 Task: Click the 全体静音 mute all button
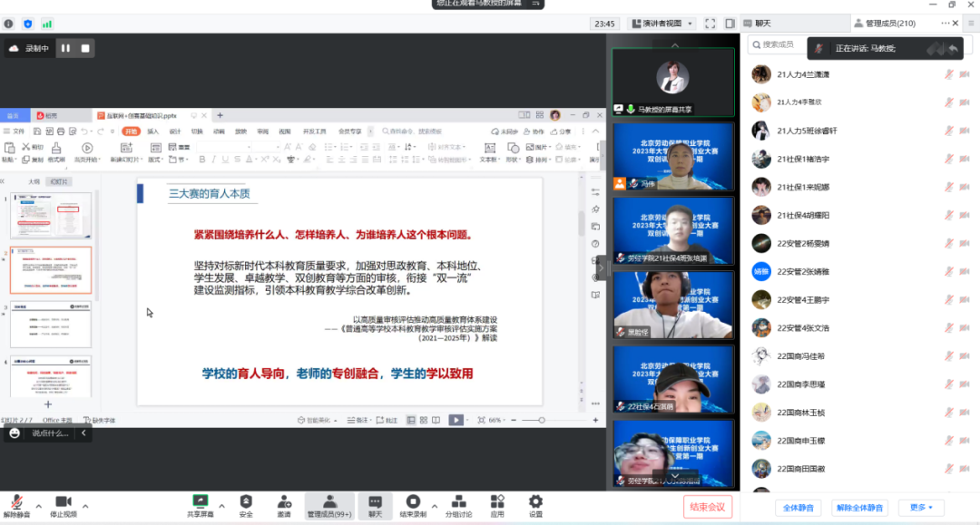(799, 507)
